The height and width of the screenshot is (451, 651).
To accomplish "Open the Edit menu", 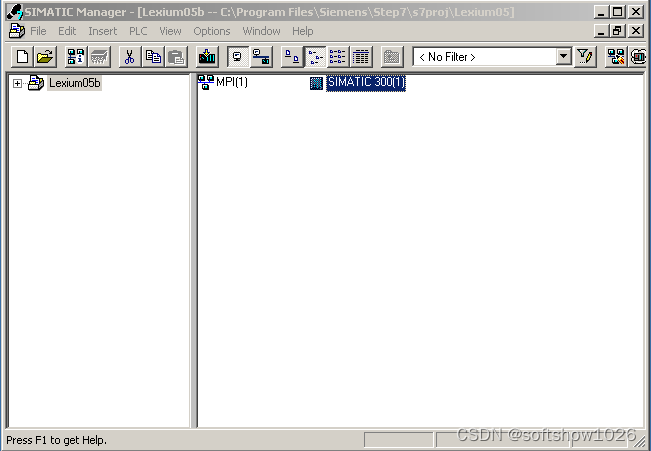I will [67, 31].
